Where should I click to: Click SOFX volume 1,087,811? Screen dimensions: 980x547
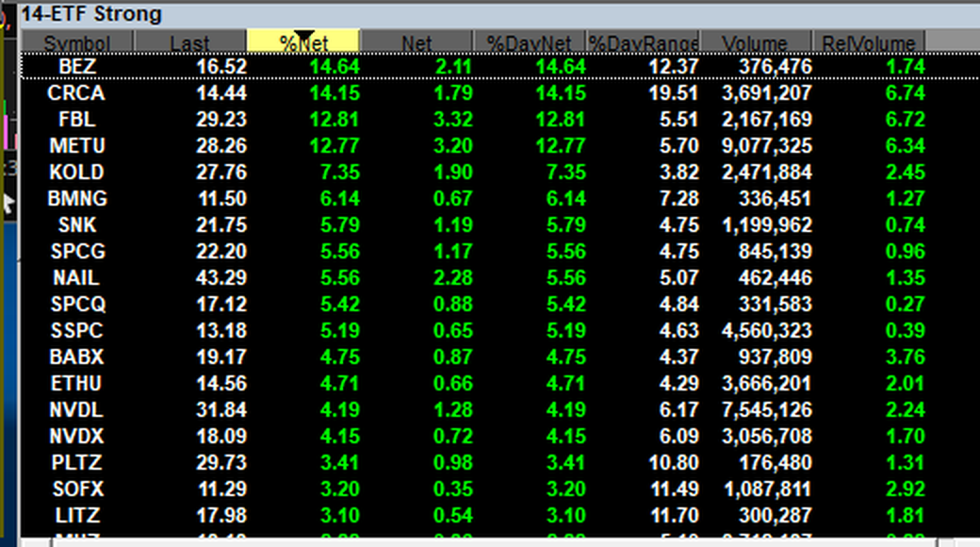tap(767, 489)
